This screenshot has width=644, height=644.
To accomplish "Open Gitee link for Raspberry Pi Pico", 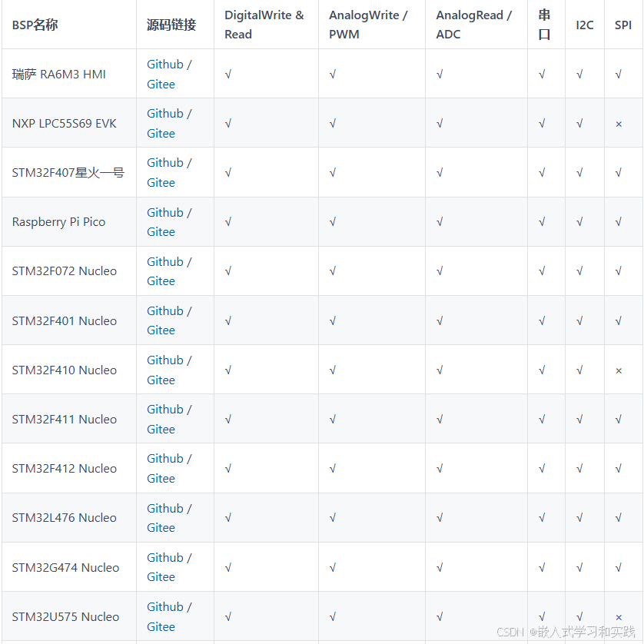I will click(x=161, y=232).
